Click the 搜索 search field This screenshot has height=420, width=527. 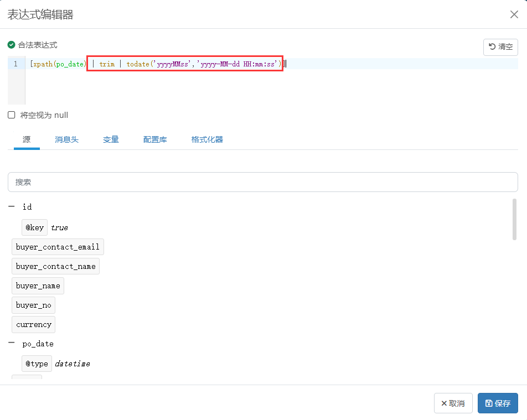tap(262, 182)
